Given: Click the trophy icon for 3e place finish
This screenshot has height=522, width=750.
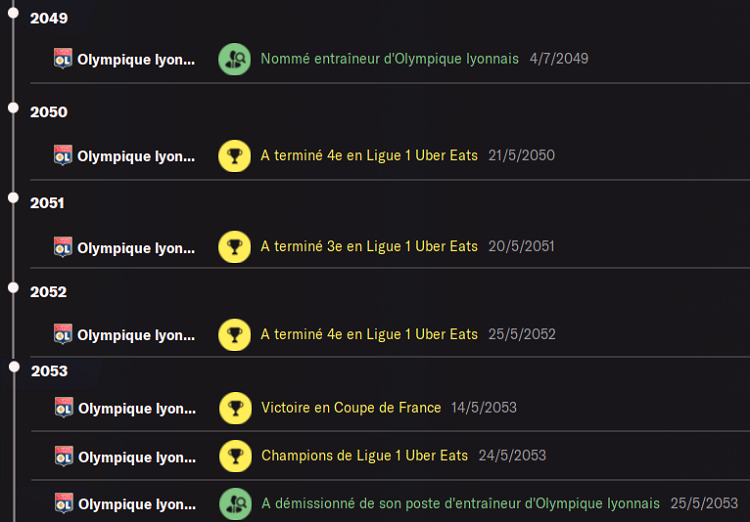Looking at the screenshot, I should pos(235,247).
